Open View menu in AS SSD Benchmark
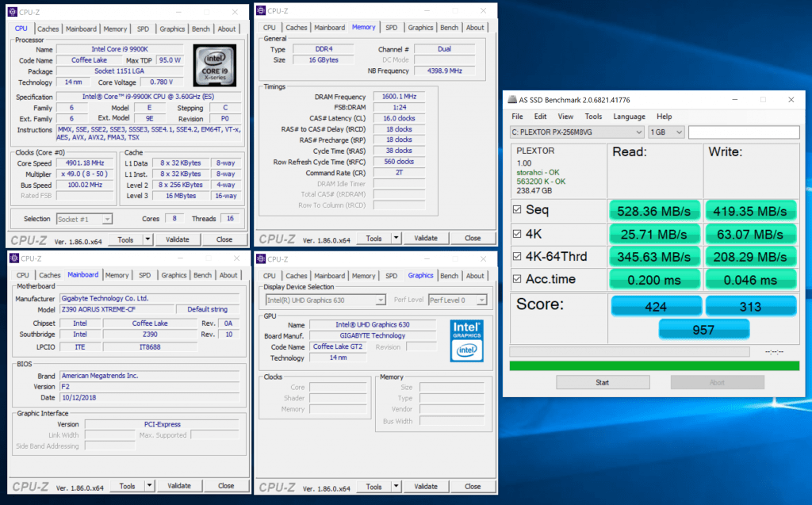 [565, 117]
